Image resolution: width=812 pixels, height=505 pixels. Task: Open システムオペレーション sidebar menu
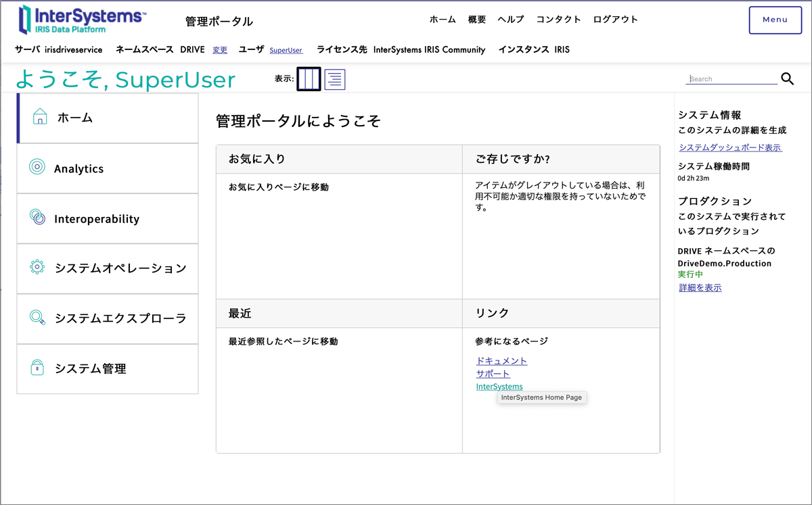(x=108, y=268)
